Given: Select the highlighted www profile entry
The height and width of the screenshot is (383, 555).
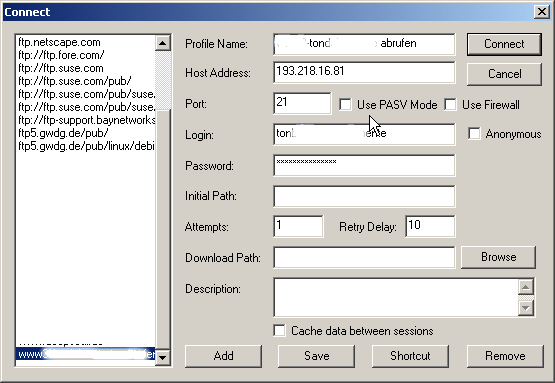Looking at the screenshot, I should click(x=86, y=354).
